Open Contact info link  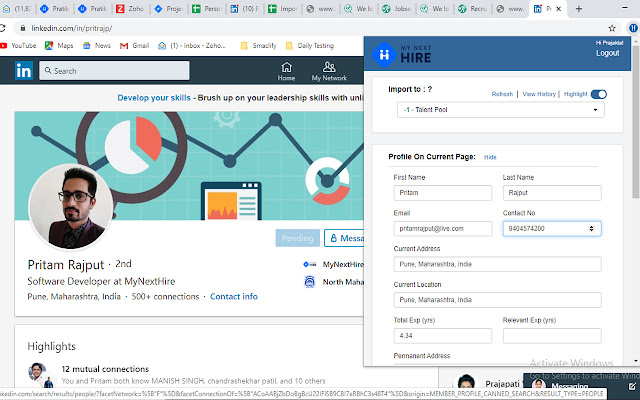click(x=234, y=296)
